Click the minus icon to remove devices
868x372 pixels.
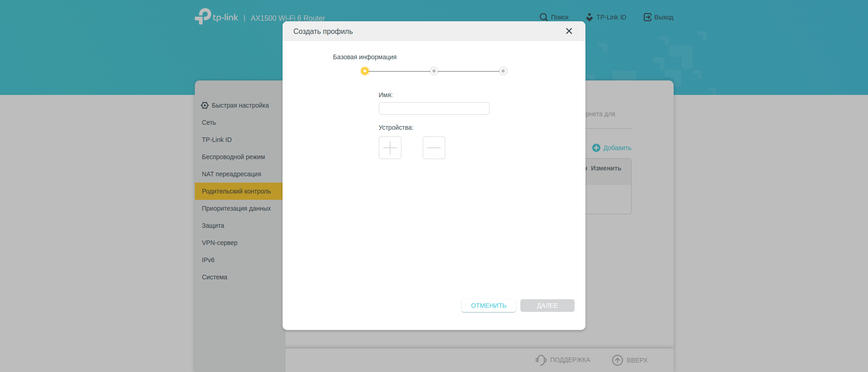pyautogui.click(x=434, y=148)
